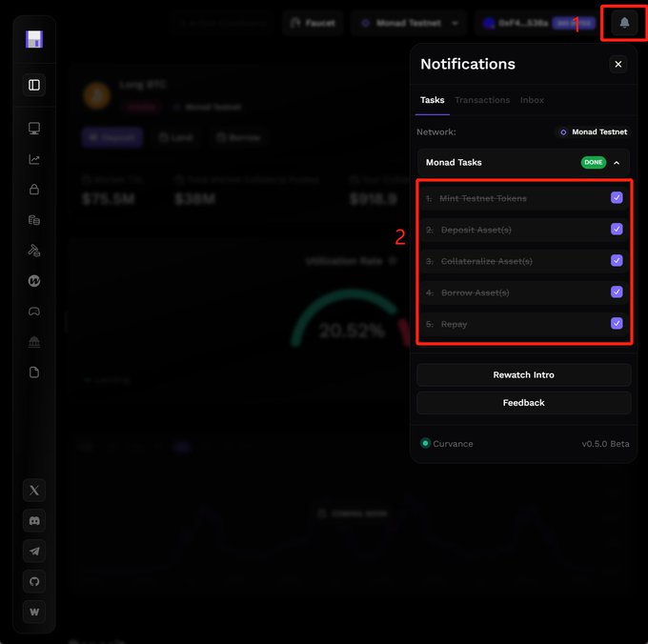This screenshot has height=644, width=648.
Task: Toggle the Borrow Asset(s) checkbox
Action: (x=617, y=292)
